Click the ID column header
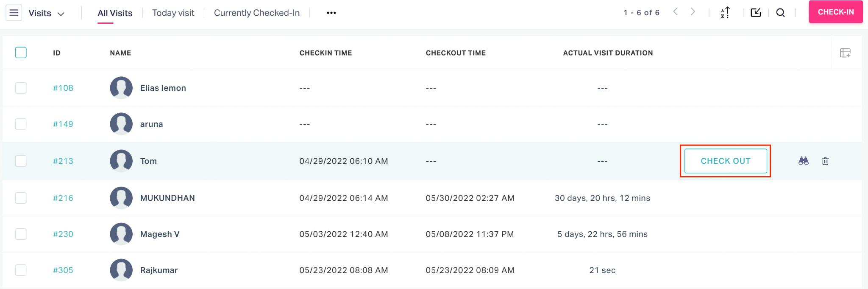The image size is (868, 289). (57, 53)
